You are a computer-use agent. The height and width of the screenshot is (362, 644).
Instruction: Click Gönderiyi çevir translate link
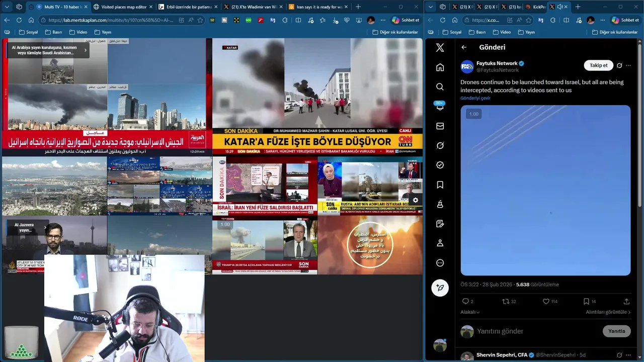(x=475, y=98)
